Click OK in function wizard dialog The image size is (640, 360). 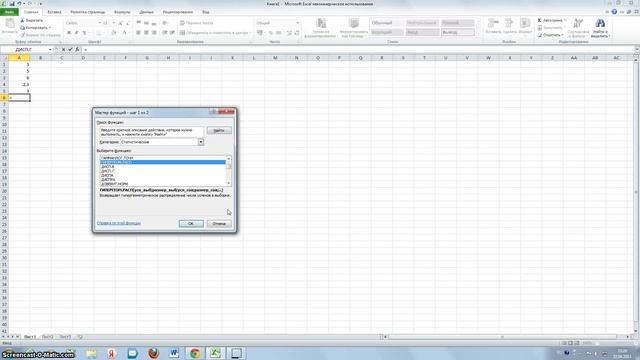tap(191, 224)
